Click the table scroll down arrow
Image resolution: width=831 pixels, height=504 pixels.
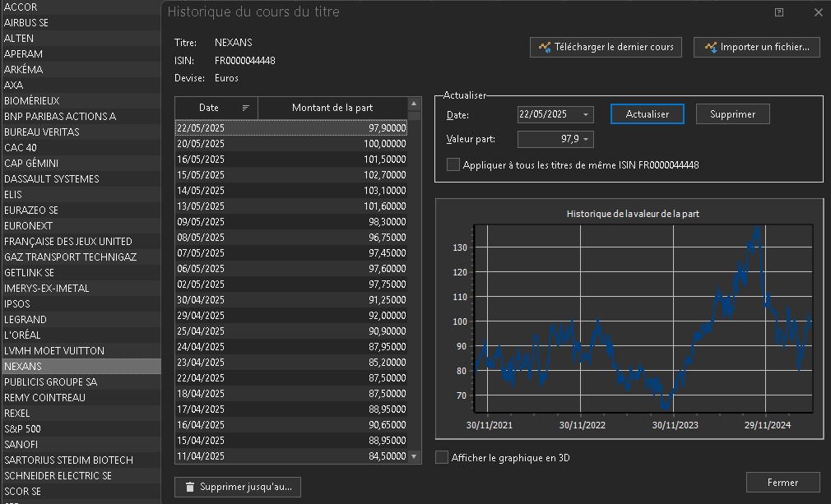(x=414, y=455)
